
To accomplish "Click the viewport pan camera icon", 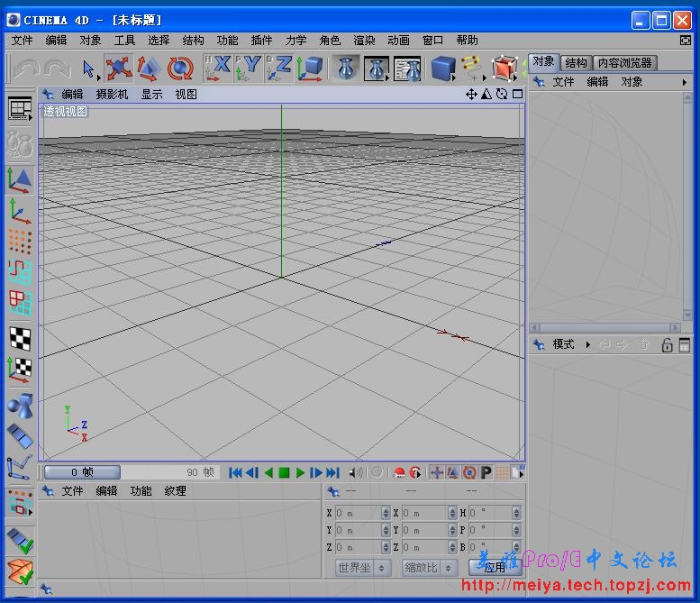I will [471, 95].
